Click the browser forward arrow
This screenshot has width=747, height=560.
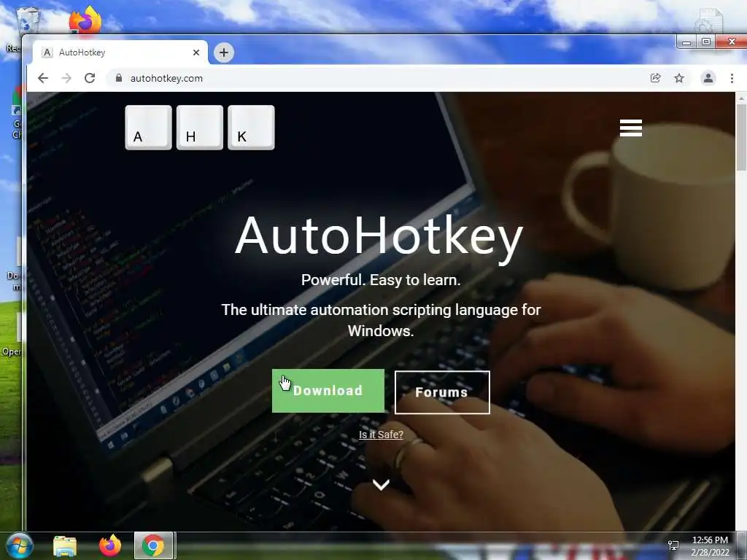tap(66, 78)
